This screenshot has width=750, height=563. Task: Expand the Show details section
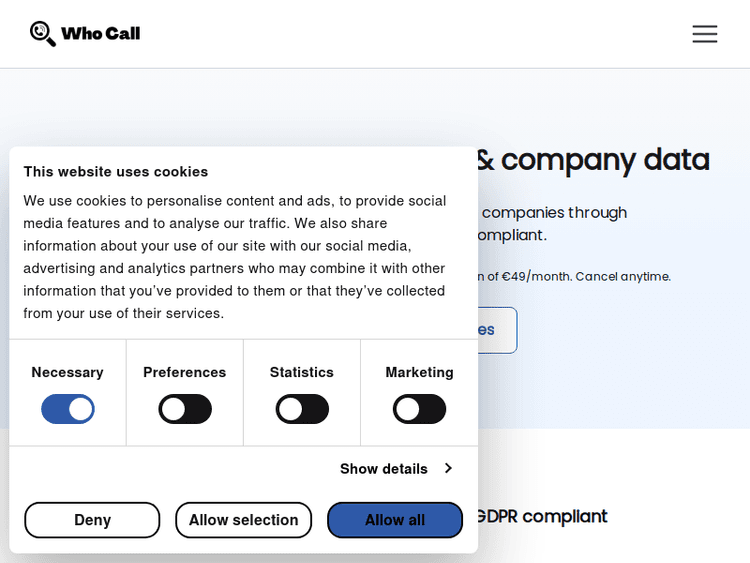(384, 469)
